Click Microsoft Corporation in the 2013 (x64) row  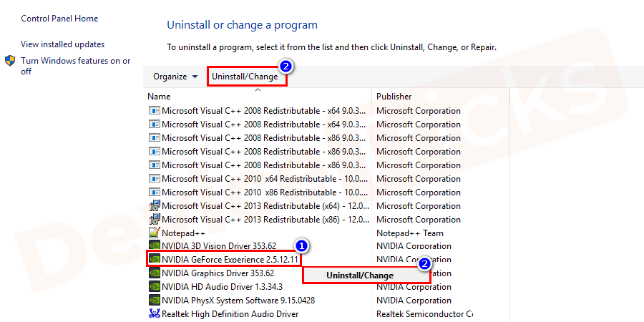419,206
